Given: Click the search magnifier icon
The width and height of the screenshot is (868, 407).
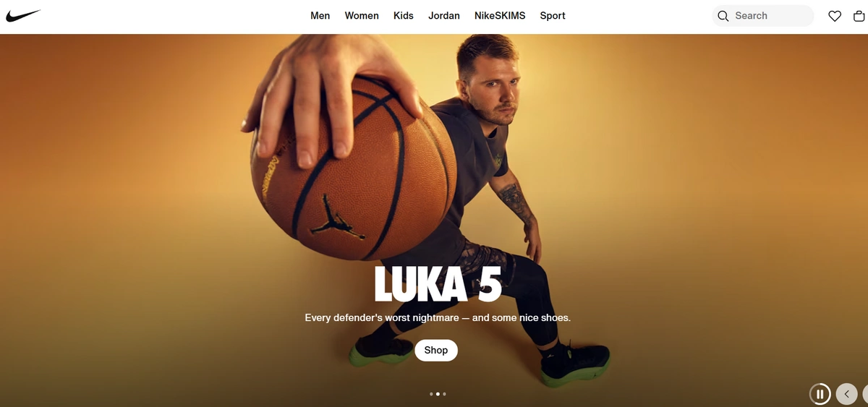Looking at the screenshot, I should click(723, 16).
